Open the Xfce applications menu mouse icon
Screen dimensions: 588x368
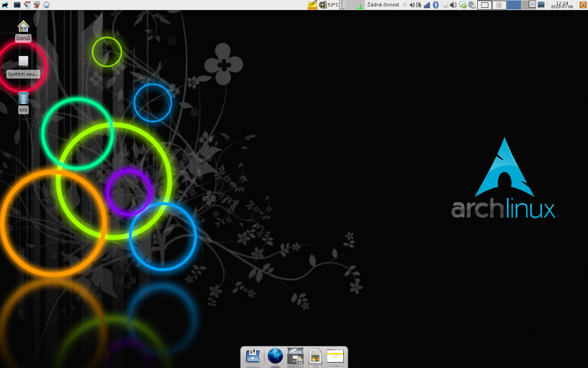click(5, 5)
